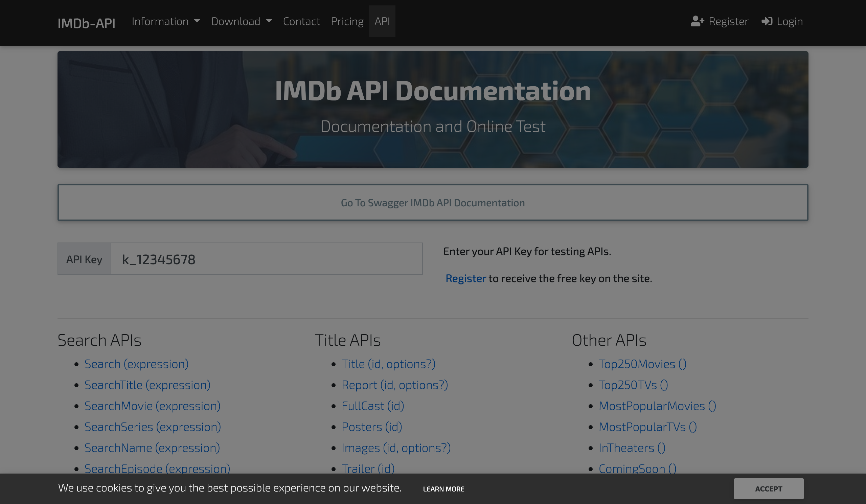Image resolution: width=866 pixels, height=504 pixels.
Task: Open MostPopularTVs () API link
Action: (648, 426)
